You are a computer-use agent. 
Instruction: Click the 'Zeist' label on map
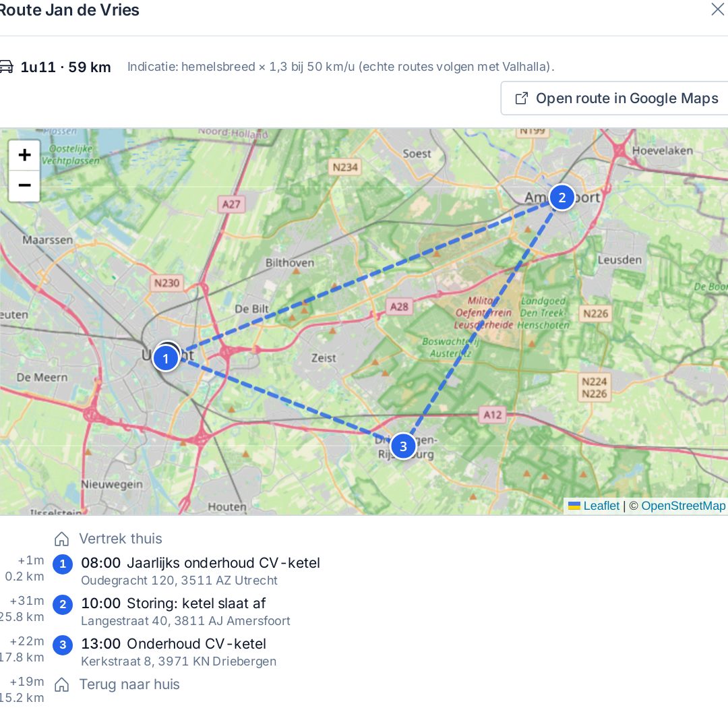(324, 358)
